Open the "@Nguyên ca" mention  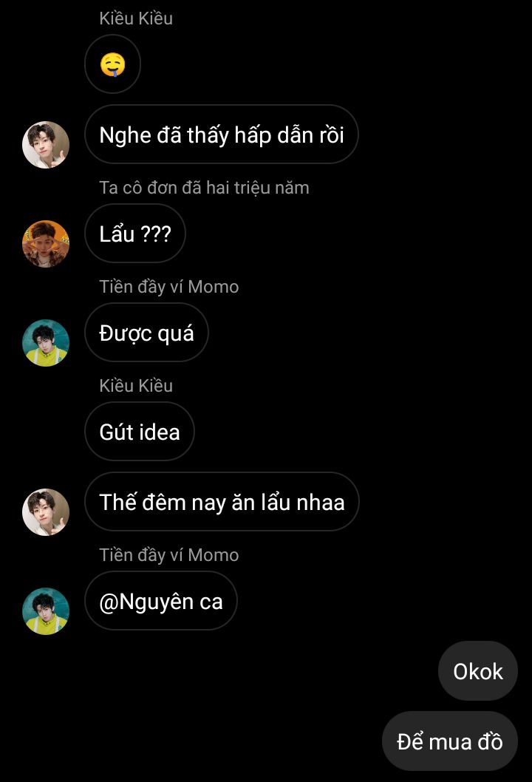161,601
